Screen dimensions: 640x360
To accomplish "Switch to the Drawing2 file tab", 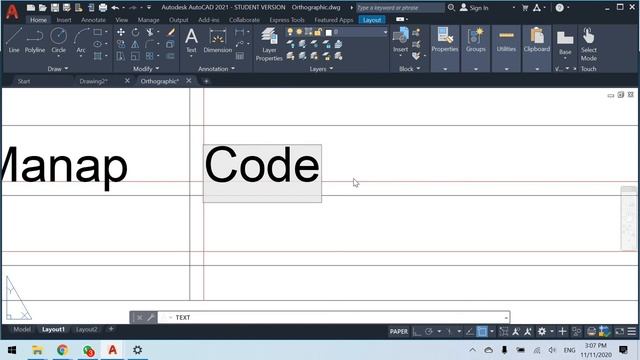I will (93, 81).
